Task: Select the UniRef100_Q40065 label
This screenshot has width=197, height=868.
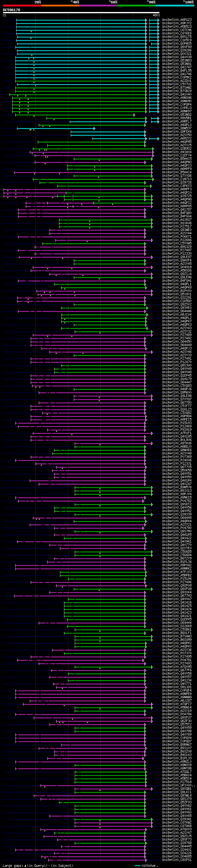Action: [177, 816]
